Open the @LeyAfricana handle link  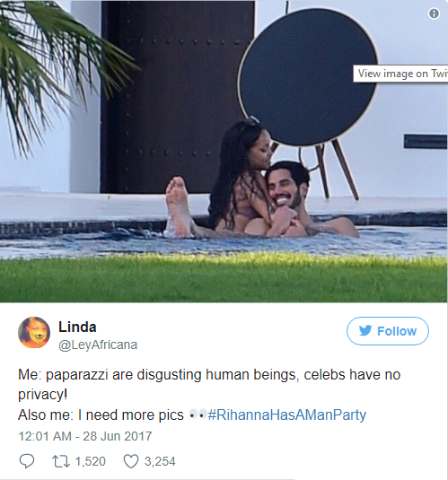coord(98,345)
